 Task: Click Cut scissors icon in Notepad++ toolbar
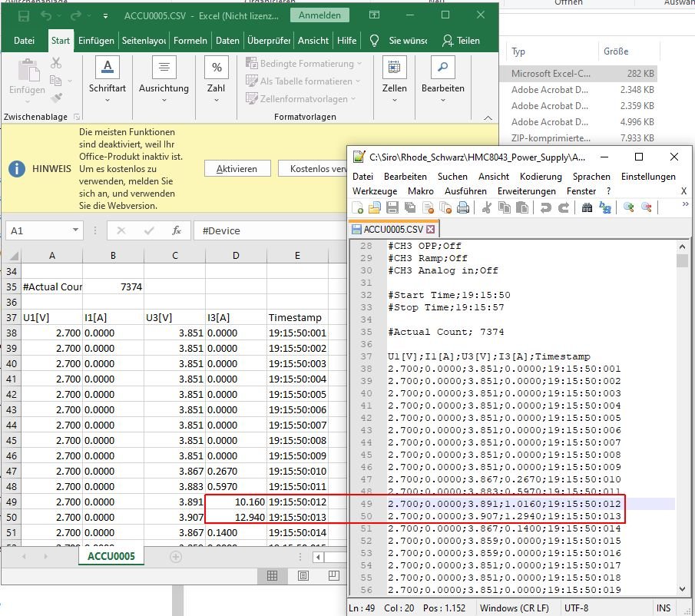pos(487,207)
